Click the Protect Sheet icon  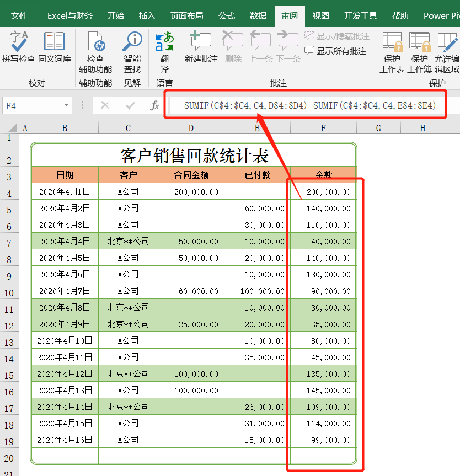click(x=392, y=52)
